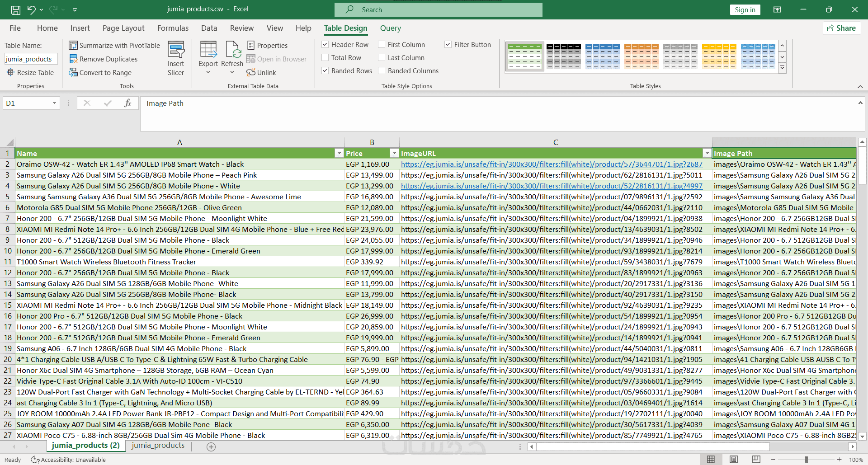The image size is (868, 465).
Task: Expand the Table Styles gallery
Action: click(783, 68)
